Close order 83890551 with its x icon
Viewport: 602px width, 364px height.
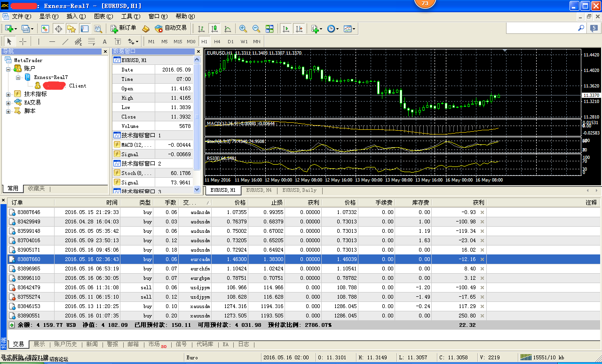coord(482,316)
